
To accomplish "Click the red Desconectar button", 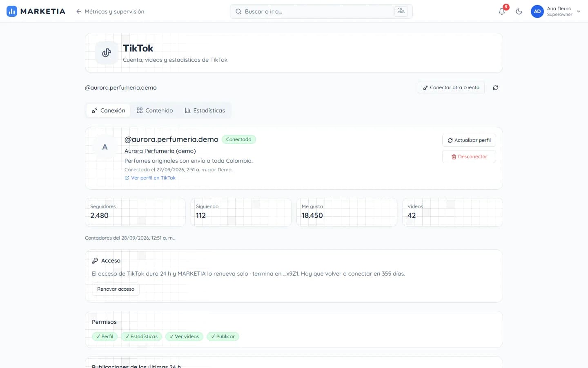I will pyautogui.click(x=469, y=157).
